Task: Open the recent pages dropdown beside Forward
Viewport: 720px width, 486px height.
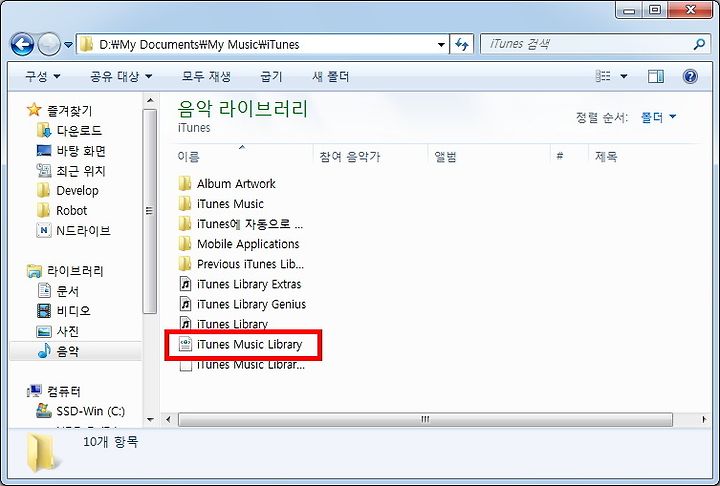Action: 68,45
